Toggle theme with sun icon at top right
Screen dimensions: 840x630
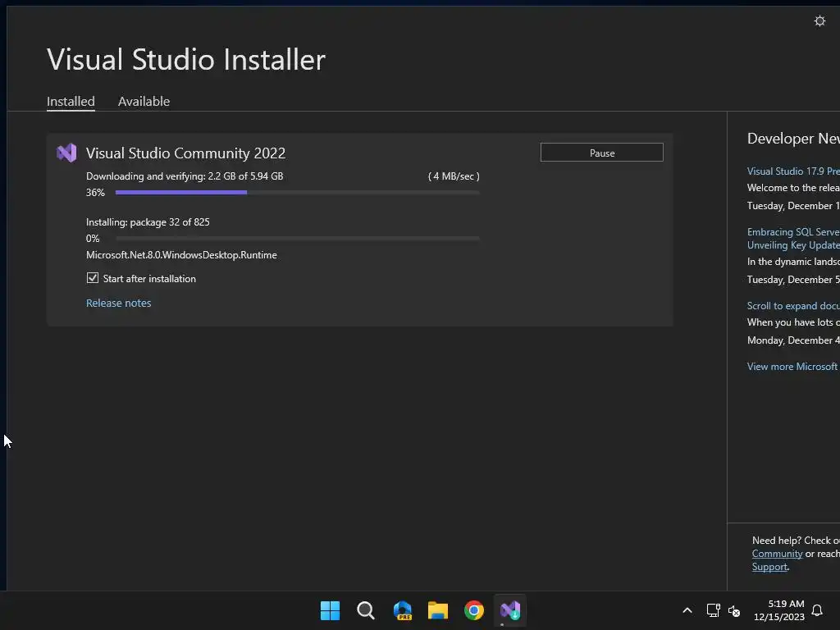click(x=819, y=21)
